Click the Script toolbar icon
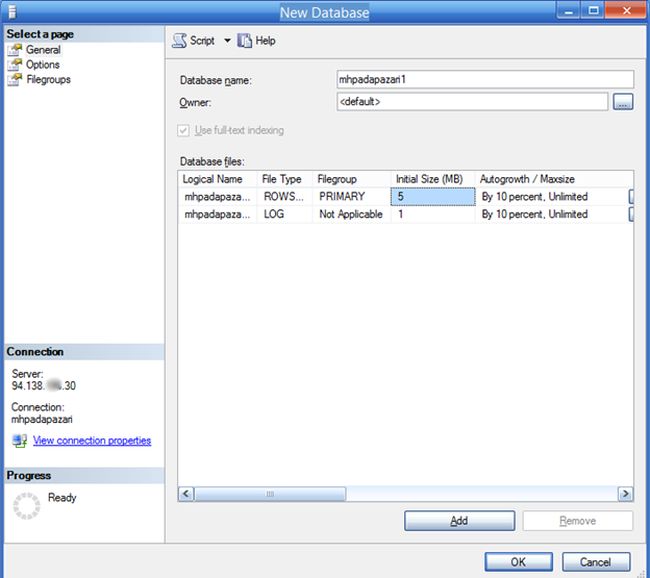This screenshot has height=578, width=650. pos(179,41)
